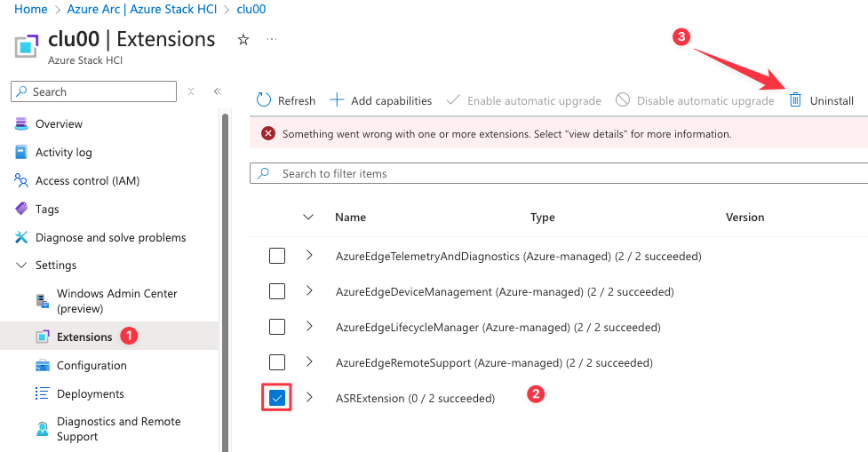
Task: Clear the sidebar search with the X icon
Action: tap(191, 91)
